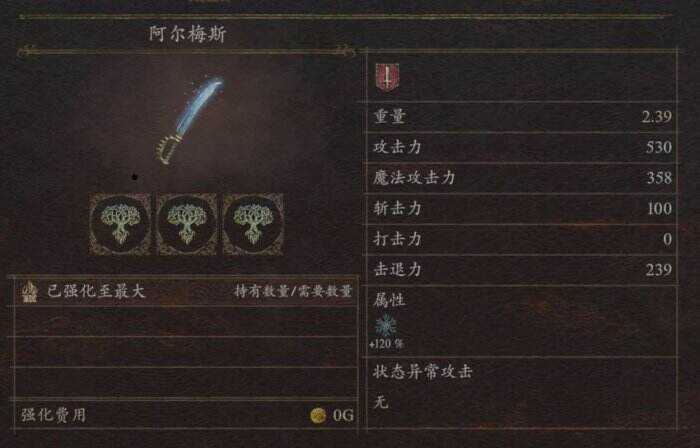
Task: Click the 持有数量/需要数量 column label
Action: [x=293, y=292]
